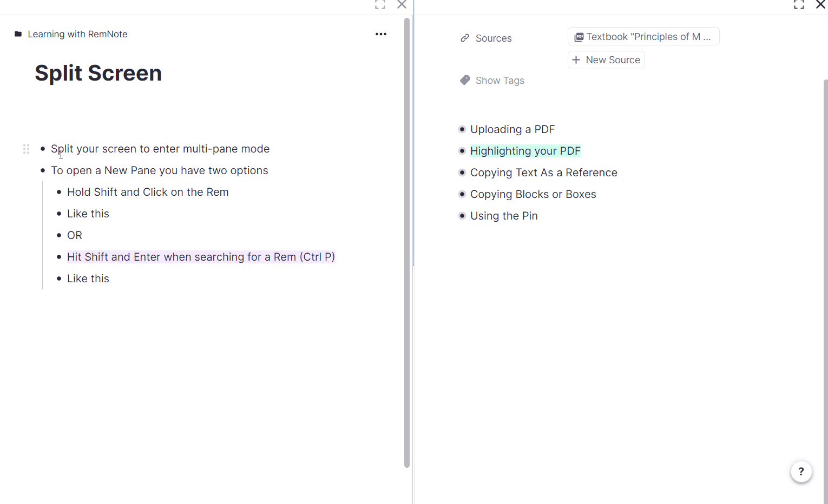
Task: Click the highlighted Hit Shift and Enter text
Action: 201,257
